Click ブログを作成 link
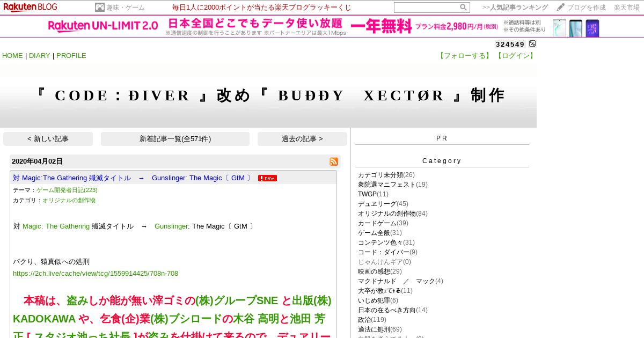This screenshot has width=644, height=338. tap(587, 8)
